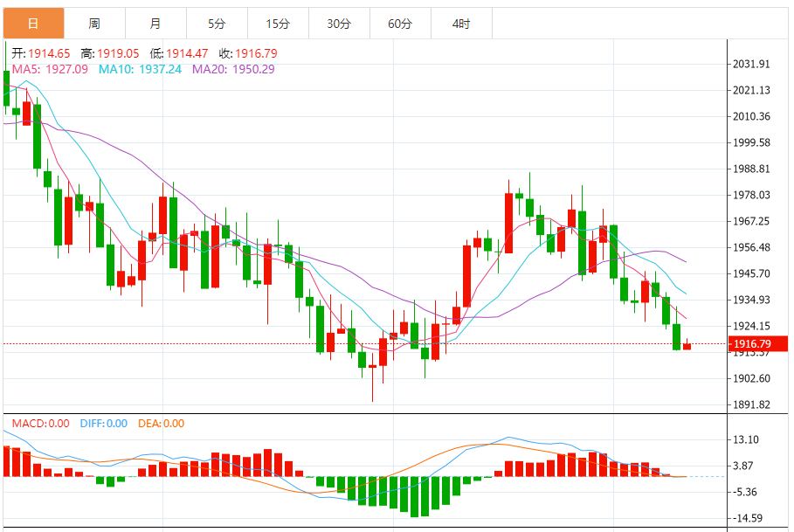Screen dimensions: 794x532
Task: Click the 2031.91 price axis label
Action: click(x=751, y=65)
